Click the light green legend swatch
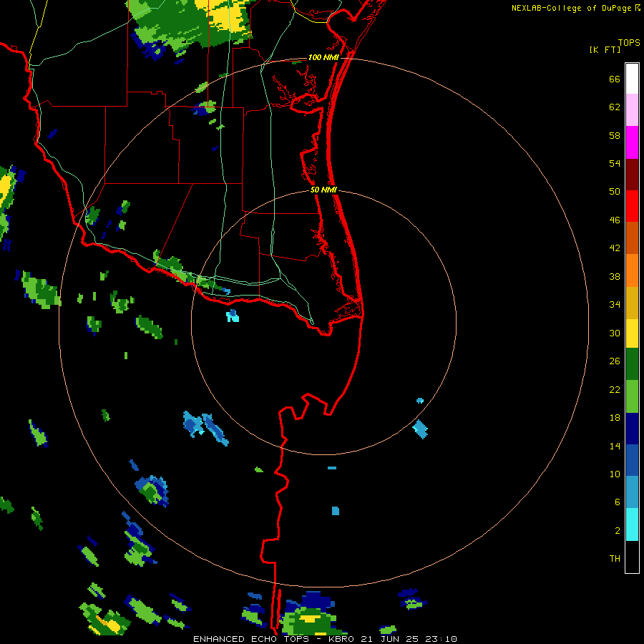Image resolution: width=644 pixels, height=644 pixels. [632, 396]
